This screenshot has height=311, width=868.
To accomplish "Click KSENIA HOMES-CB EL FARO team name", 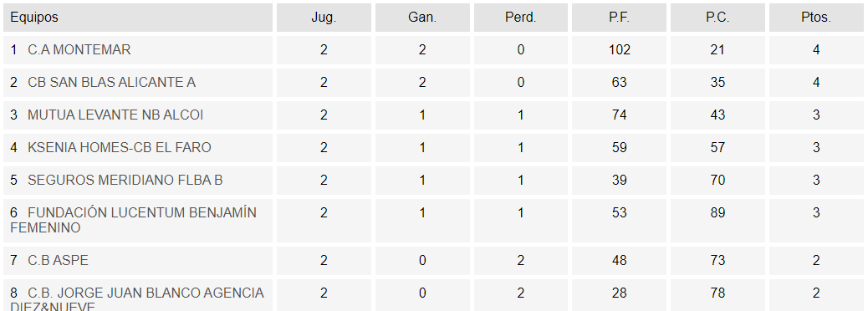I will point(119,148).
